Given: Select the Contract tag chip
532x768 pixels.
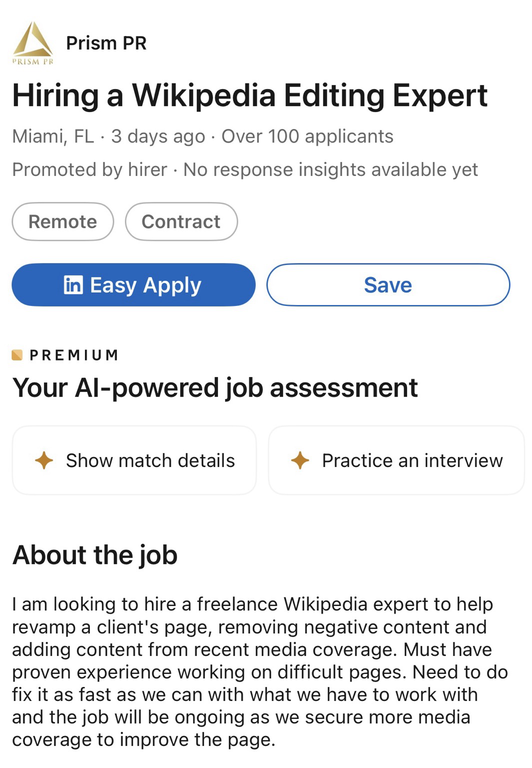Looking at the screenshot, I should 181,221.
